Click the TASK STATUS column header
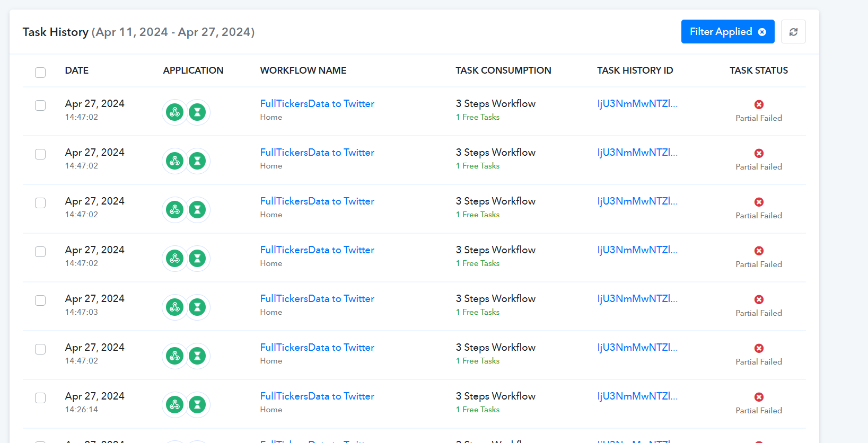Image resolution: width=868 pixels, height=443 pixels. [x=759, y=70]
